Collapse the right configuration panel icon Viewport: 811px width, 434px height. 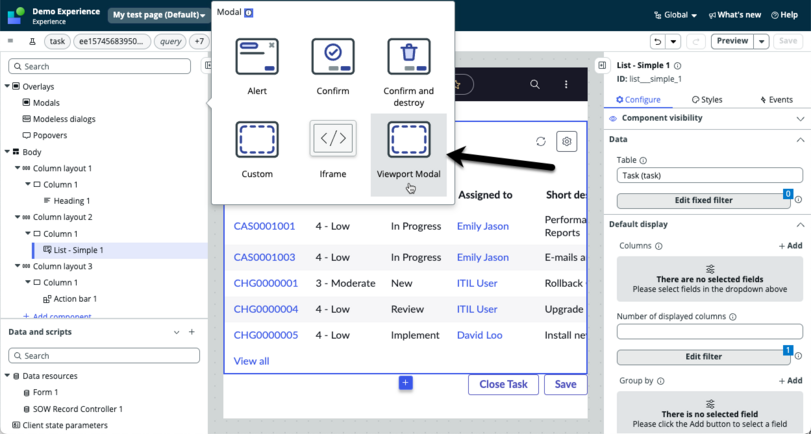(602, 65)
